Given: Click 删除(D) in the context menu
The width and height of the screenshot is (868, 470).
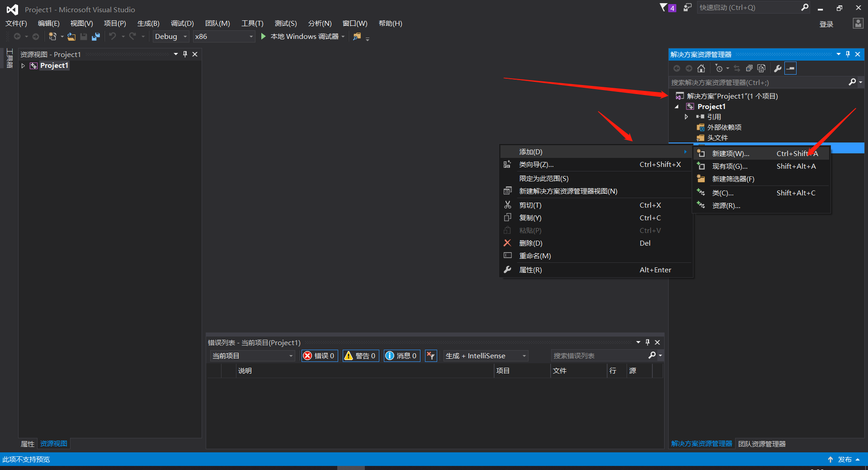Looking at the screenshot, I should [x=596, y=243].
